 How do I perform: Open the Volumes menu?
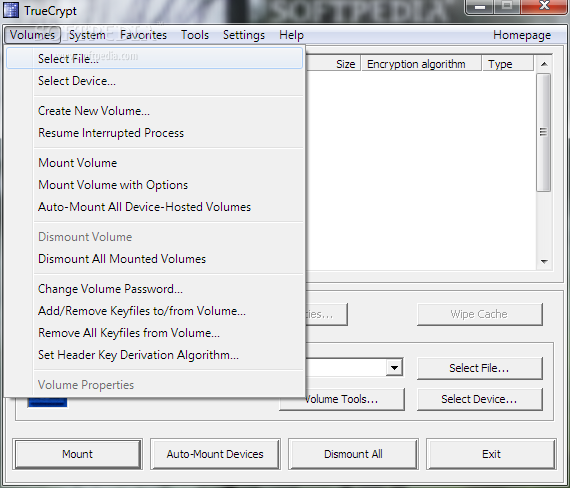pyautogui.click(x=32, y=35)
